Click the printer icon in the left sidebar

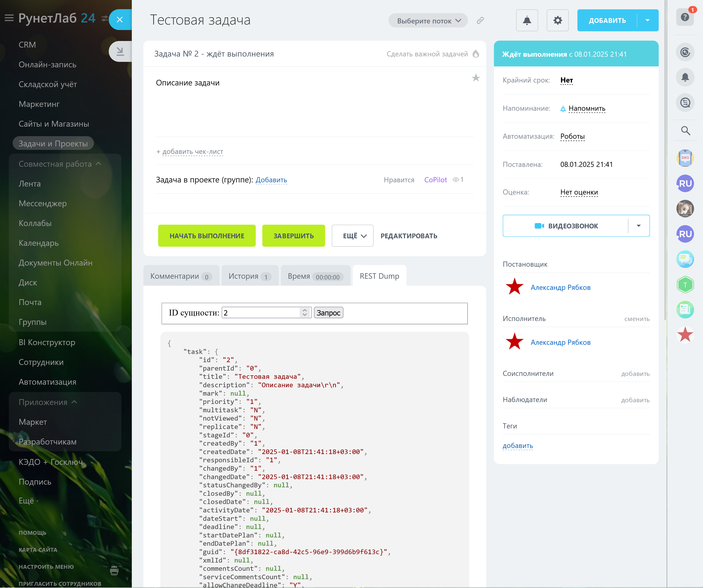114,570
